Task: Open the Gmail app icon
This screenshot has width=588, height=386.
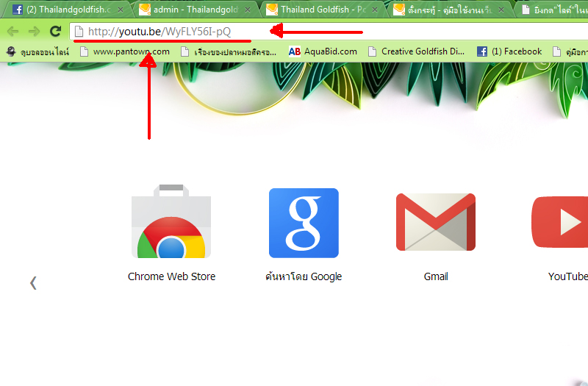Action: (x=436, y=222)
